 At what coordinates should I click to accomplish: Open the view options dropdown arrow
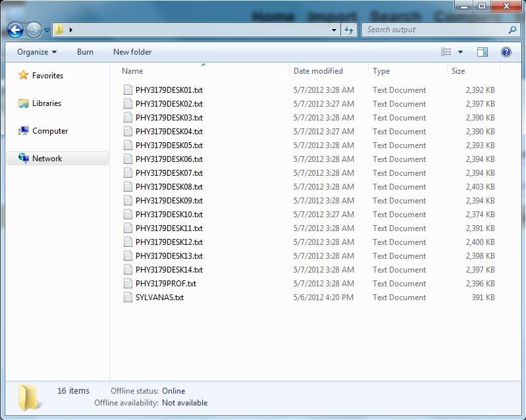(460, 52)
